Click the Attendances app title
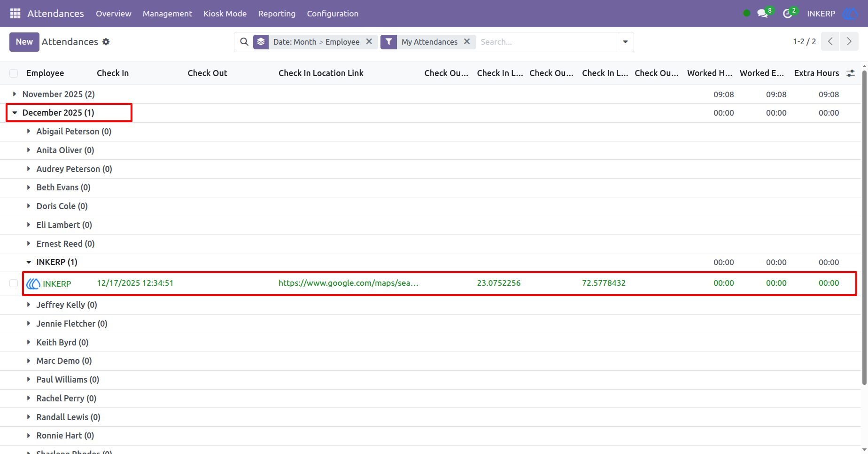This screenshot has height=454, width=868. [55, 14]
